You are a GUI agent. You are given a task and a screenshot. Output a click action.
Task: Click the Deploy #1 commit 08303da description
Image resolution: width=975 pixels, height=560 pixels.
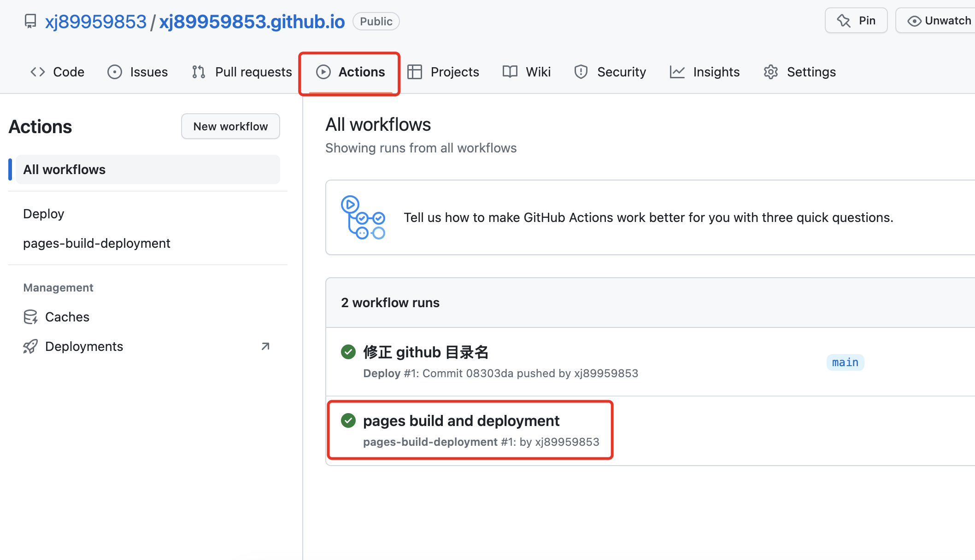click(500, 373)
